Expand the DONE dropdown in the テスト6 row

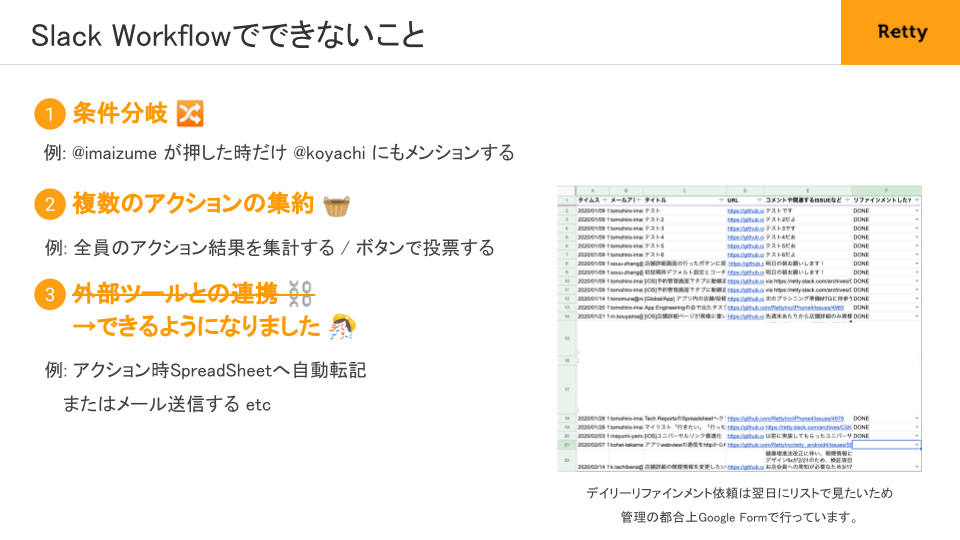[917, 255]
